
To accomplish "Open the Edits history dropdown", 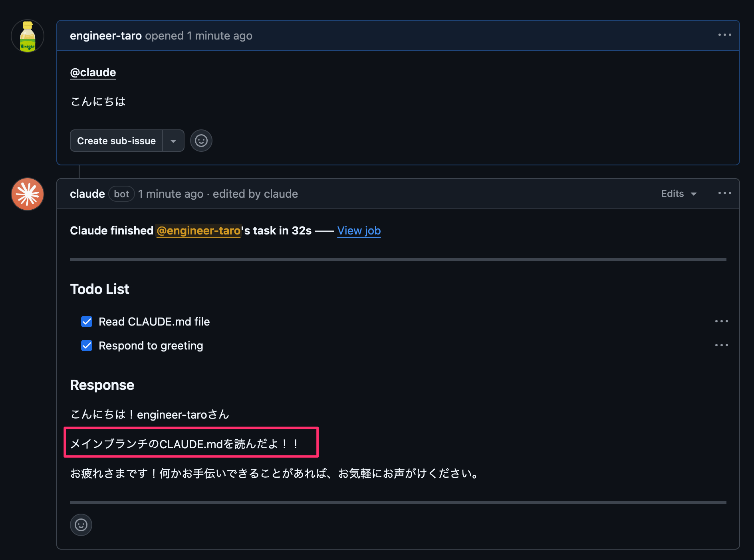I will 679,194.
